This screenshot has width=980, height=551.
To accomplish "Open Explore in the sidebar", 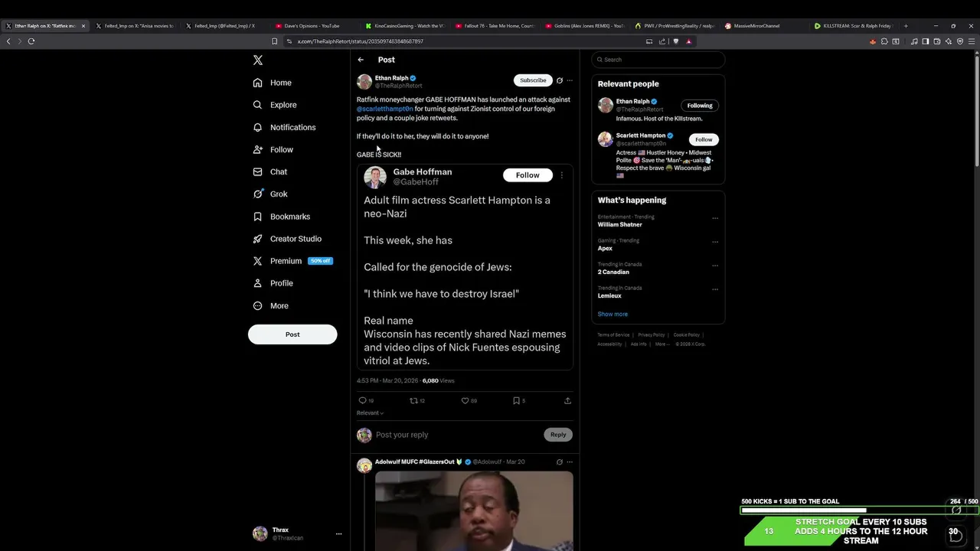I will [275, 105].
